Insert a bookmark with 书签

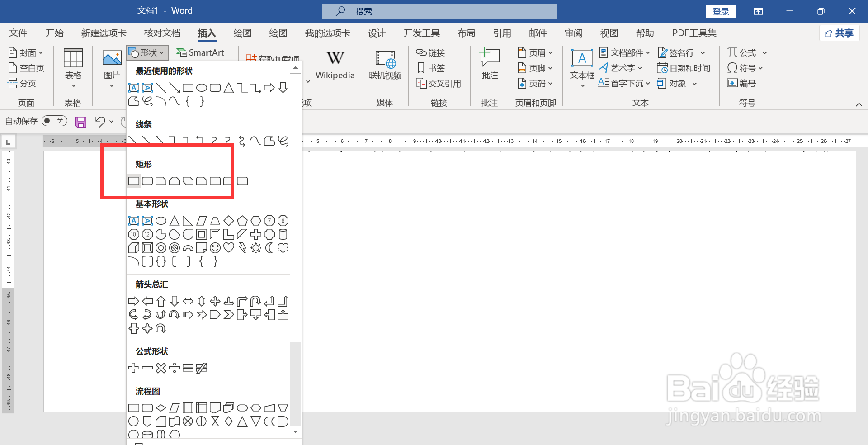pyautogui.click(x=431, y=68)
